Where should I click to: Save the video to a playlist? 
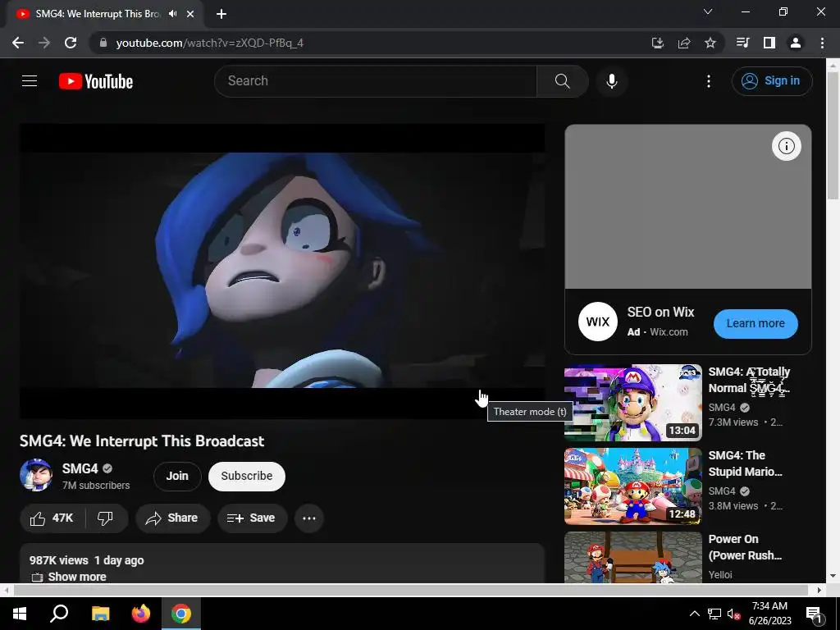pyautogui.click(x=252, y=518)
